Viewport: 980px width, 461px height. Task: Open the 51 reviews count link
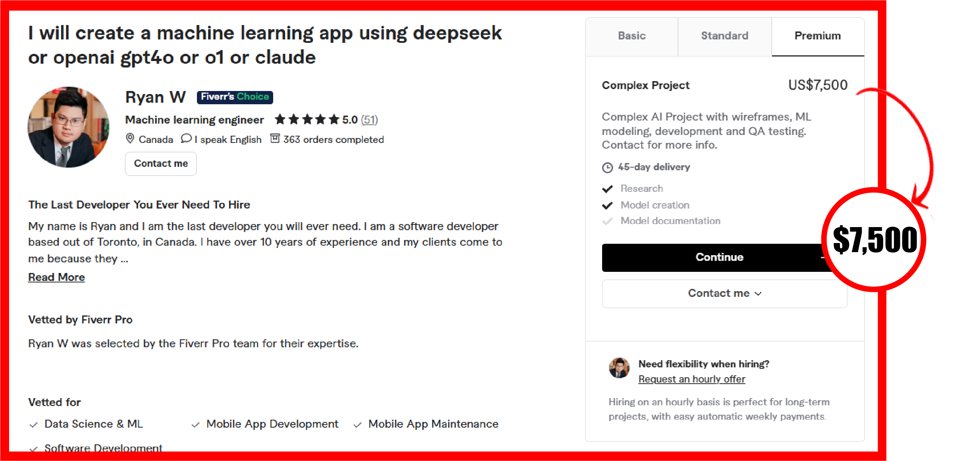click(369, 120)
